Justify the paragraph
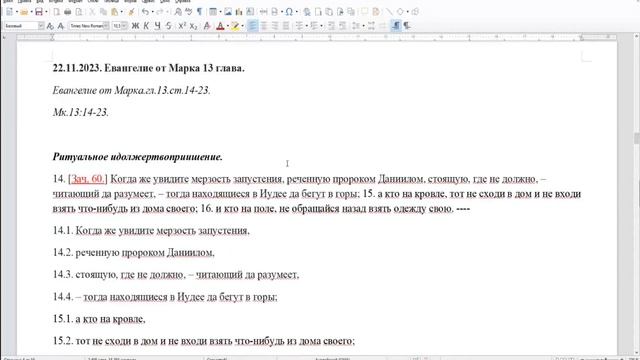Image resolution: width=640 pixels, height=360 pixels. tap(286, 26)
